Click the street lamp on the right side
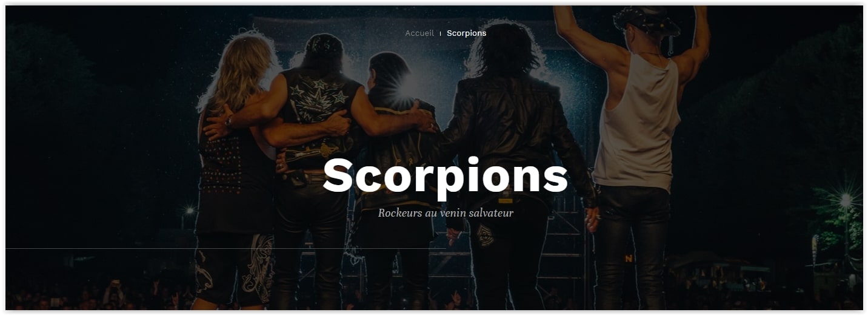Image resolution: width=868 pixels, height=315 pixels. click(846, 200)
